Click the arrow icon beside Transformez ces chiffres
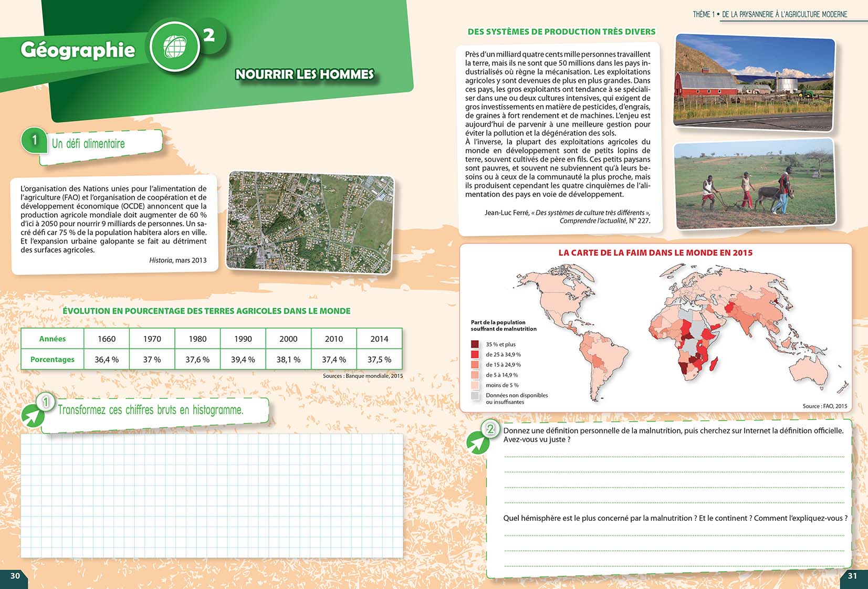The height and width of the screenshot is (589, 868). [x=34, y=416]
